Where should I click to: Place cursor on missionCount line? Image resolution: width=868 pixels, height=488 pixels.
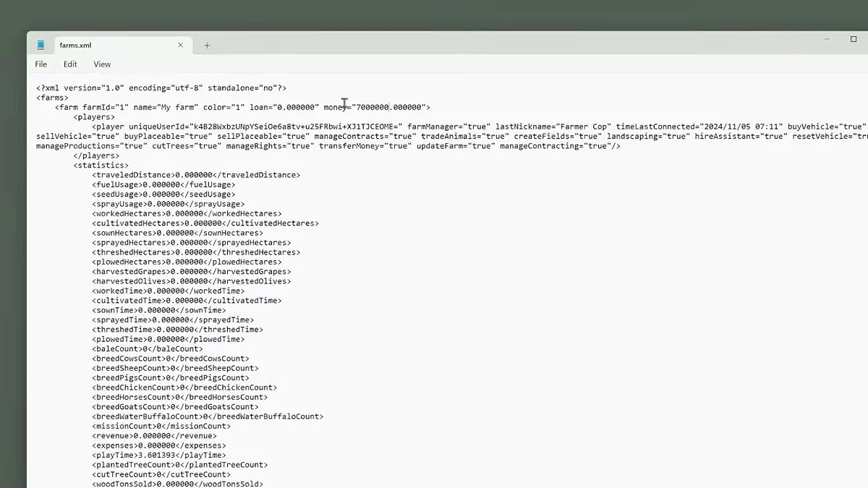[161, 427]
